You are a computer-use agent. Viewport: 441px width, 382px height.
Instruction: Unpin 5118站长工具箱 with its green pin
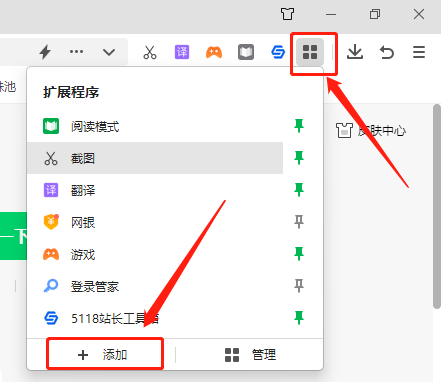pyautogui.click(x=299, y=318)
